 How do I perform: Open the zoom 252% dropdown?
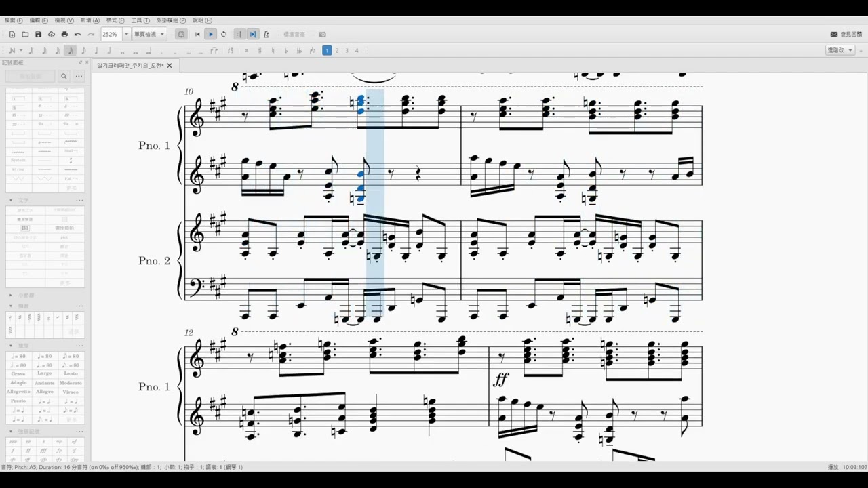pyautogui.click(x=126, y=34)
